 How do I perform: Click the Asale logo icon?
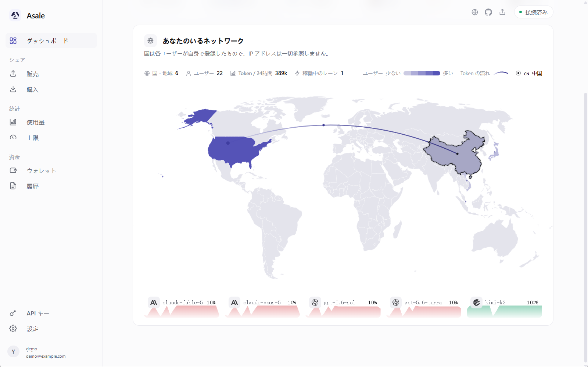[15, 15]
